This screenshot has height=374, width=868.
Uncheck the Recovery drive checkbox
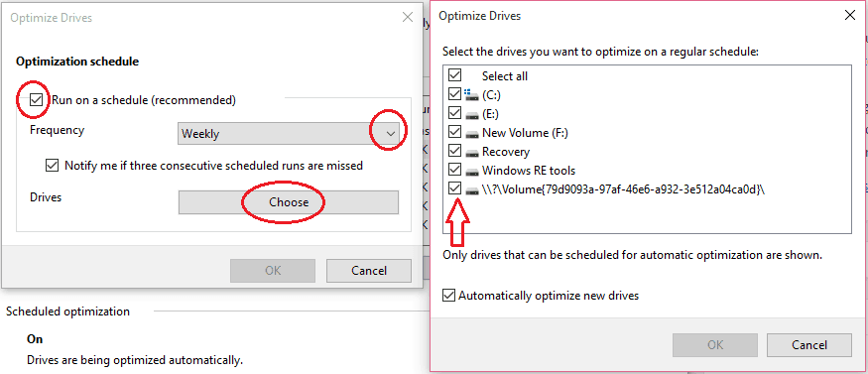tap(454, 151)
